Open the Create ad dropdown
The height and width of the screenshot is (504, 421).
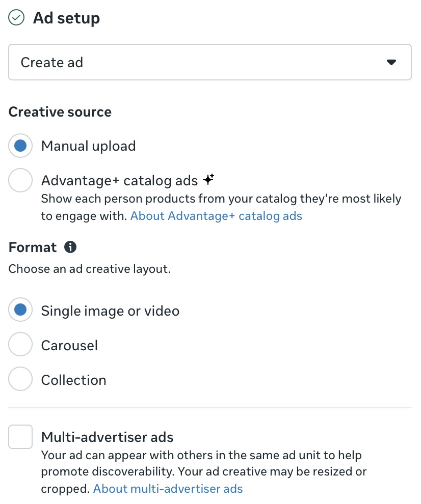(x=209, y=62)
